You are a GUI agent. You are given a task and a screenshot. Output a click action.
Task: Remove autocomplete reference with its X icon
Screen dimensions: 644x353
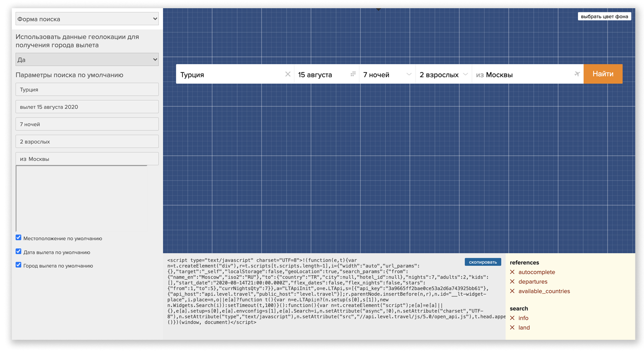pyautogui.click(x=512, y=272)
